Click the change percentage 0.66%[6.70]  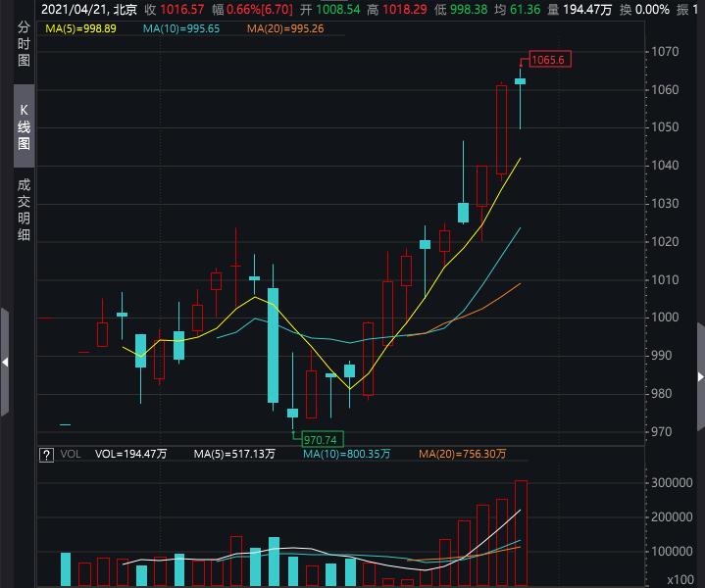point(260,10)
